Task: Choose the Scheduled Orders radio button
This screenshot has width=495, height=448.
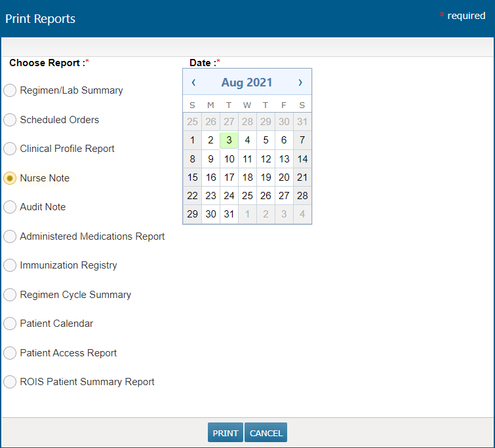Action: [10, 120]
